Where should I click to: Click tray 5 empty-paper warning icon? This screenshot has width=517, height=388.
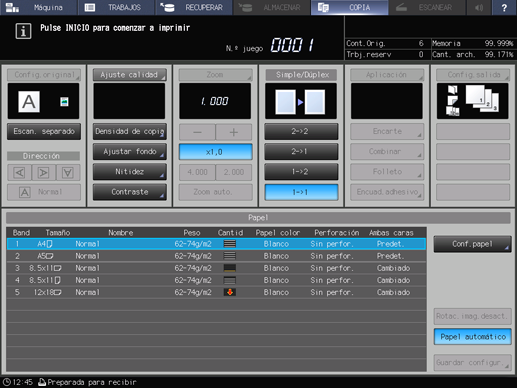point(230,292)
